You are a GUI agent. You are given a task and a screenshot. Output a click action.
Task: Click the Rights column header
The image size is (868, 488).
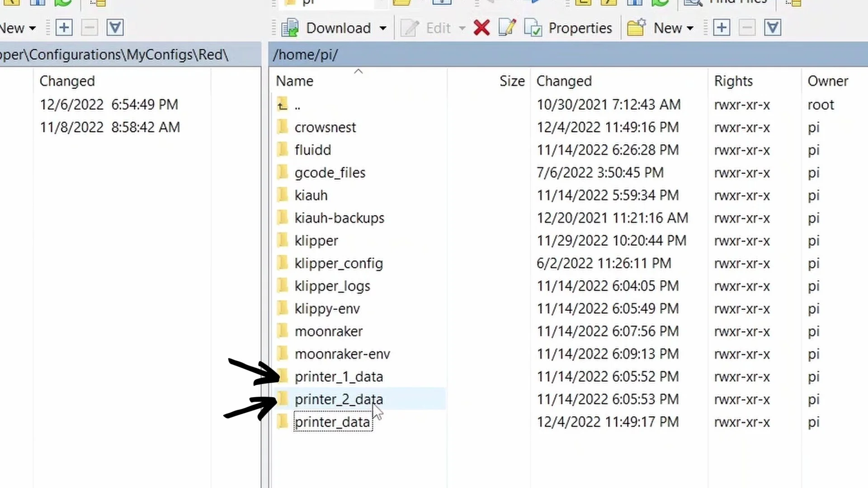tap(733, 81)
